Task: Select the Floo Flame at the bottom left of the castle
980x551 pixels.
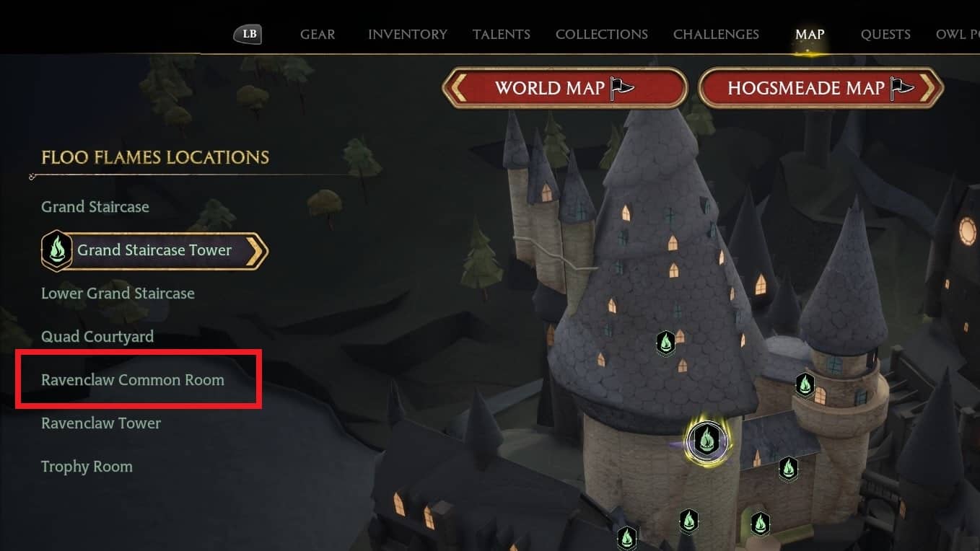Action: click(626, 538)
